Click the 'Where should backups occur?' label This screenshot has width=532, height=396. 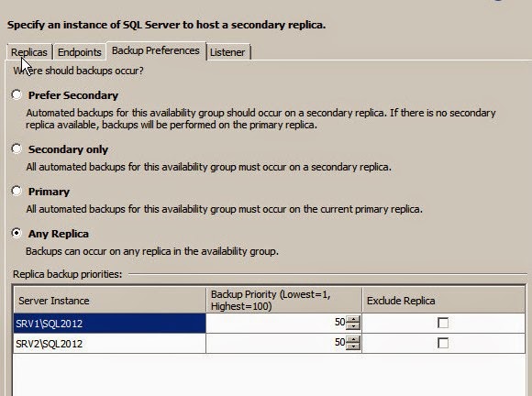78,71
